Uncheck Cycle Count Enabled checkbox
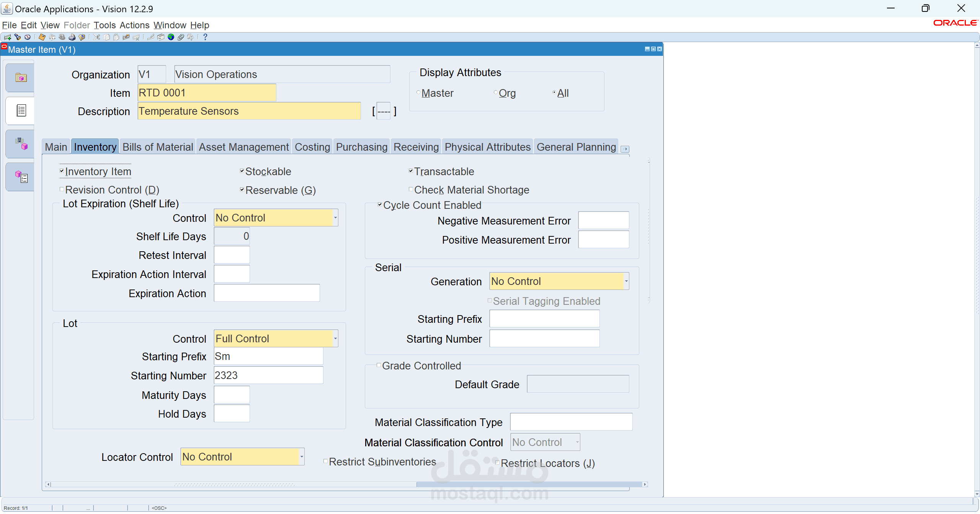 click(380, 205)
